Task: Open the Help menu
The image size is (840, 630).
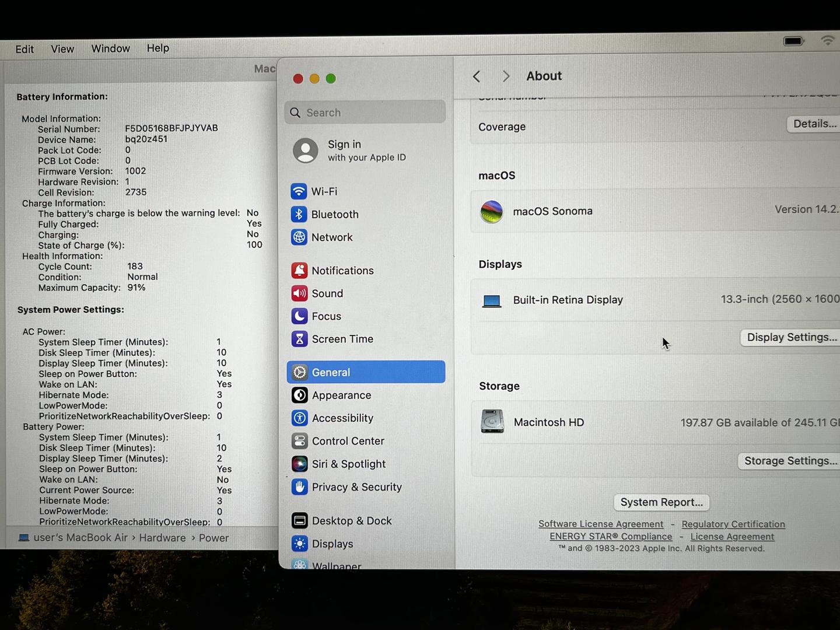Action: click(158, 48)
